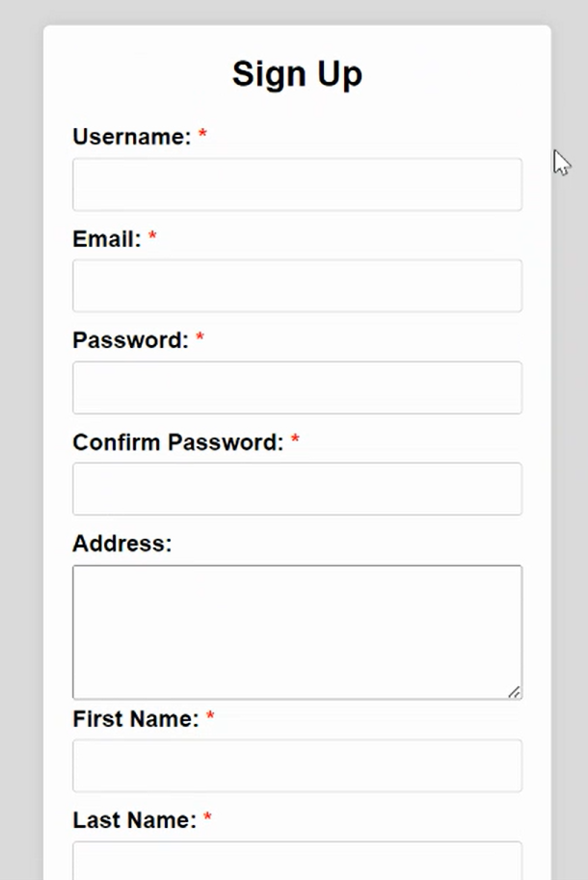Click the "Username:" label text
Image resolution: width=588 pixels, height=880 pixels.
132,137
